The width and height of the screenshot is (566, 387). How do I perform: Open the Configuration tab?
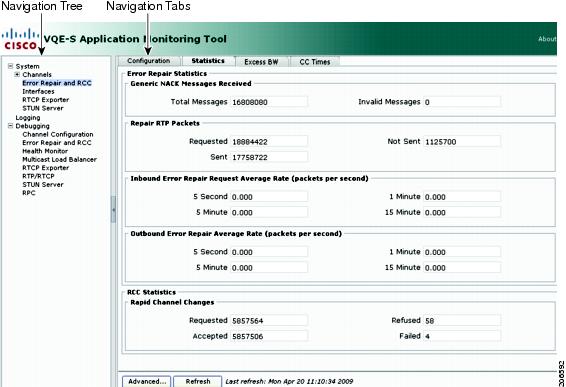[x=149, y=61]
